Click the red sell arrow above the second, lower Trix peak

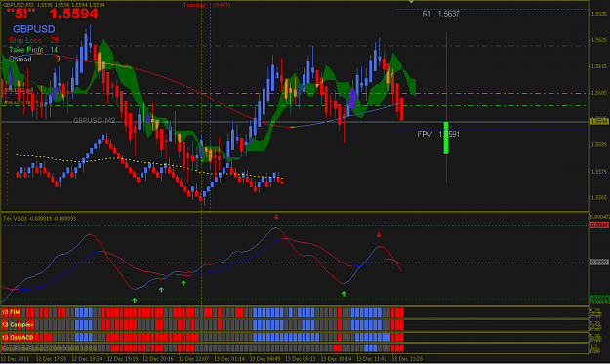(379, 235)
